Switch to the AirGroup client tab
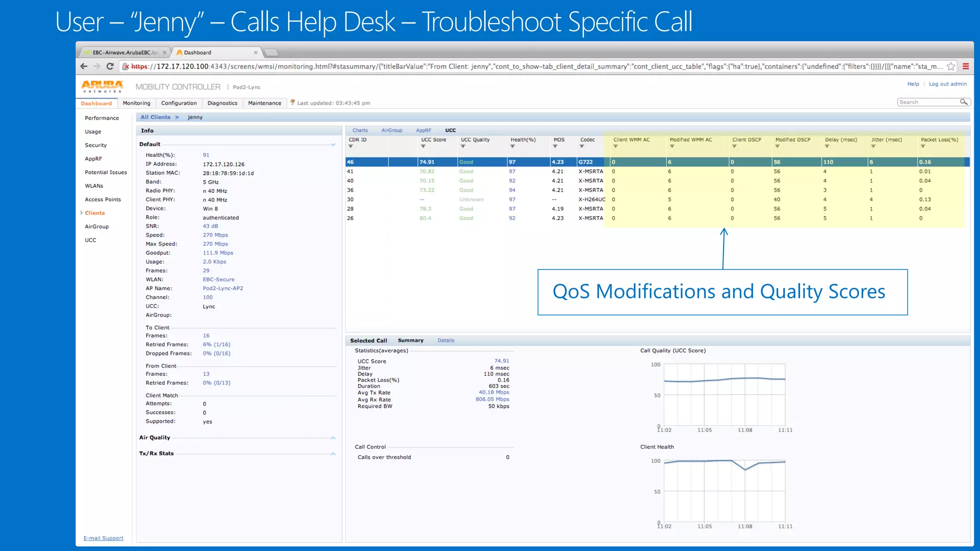980x551 pixels. coord(392,130)
